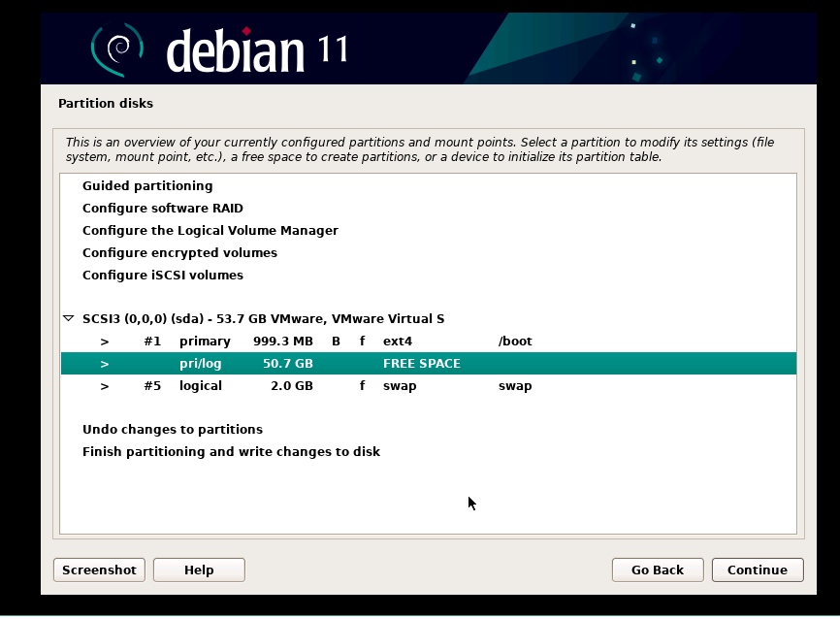
Task: Click the Partition disks heading
Action: click(x=106, y=104)
